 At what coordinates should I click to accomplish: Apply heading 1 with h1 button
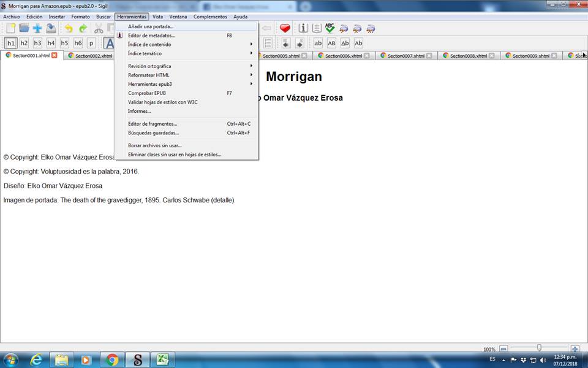10,43
